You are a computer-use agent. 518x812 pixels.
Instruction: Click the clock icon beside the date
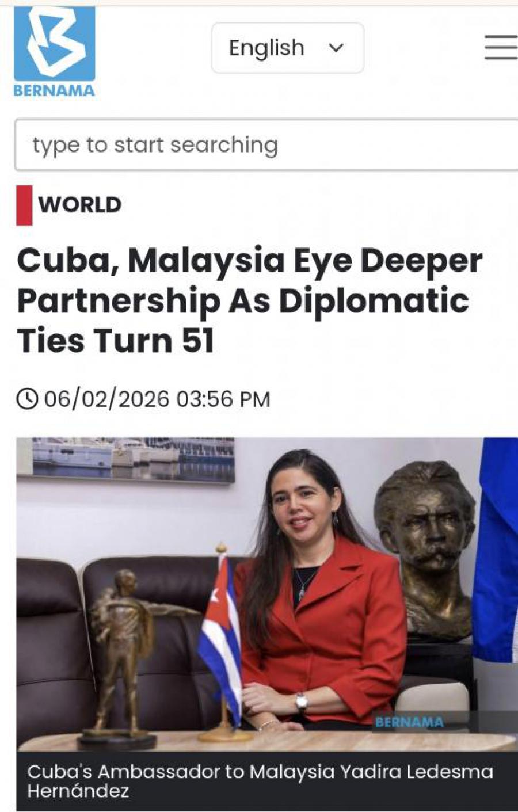click(x=27, y=399)
